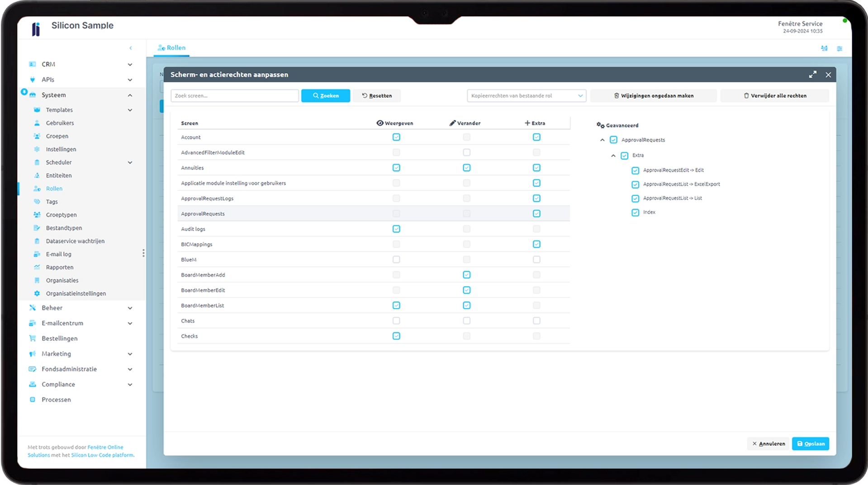Viewport: 868px width, 485px height.
Task: Open Organisaties in the sidebar
Action: 62,280
